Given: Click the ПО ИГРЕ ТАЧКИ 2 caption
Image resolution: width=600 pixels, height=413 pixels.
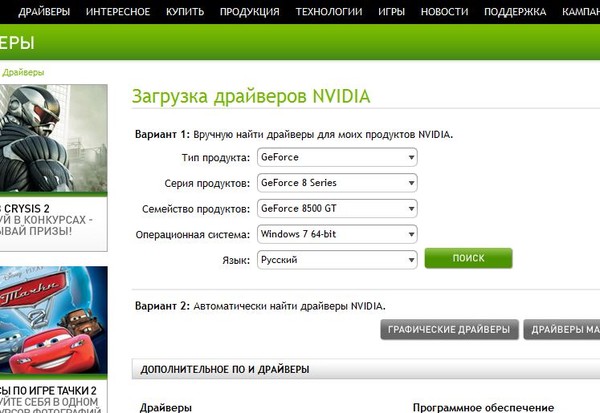Looking at the screenshot, I should click(x=48, y=390).
